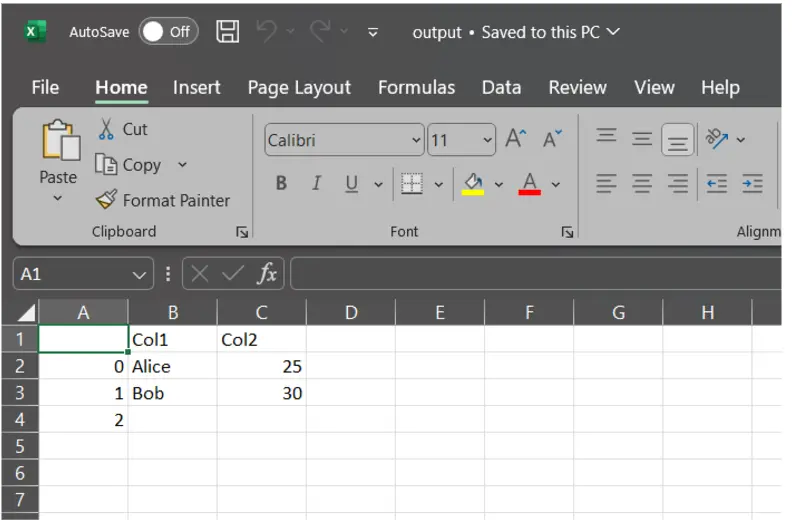This screenshot has height=520, width=792.
Task: Select the View tab
Action: coord(654,87)
